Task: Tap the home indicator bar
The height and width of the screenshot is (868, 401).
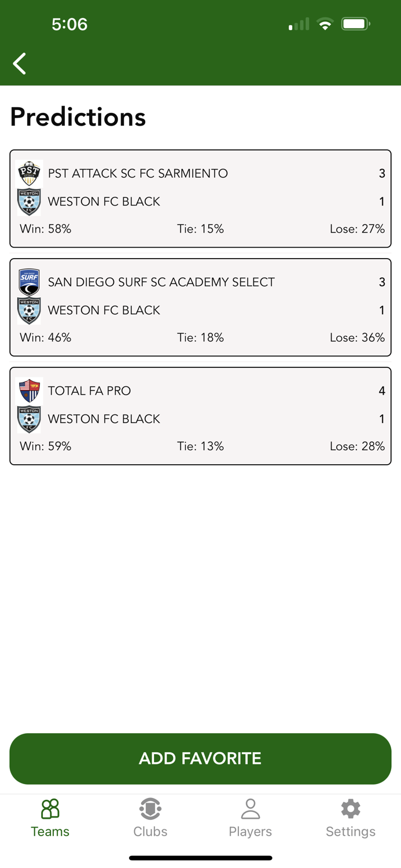Action: tap(200, 858)
